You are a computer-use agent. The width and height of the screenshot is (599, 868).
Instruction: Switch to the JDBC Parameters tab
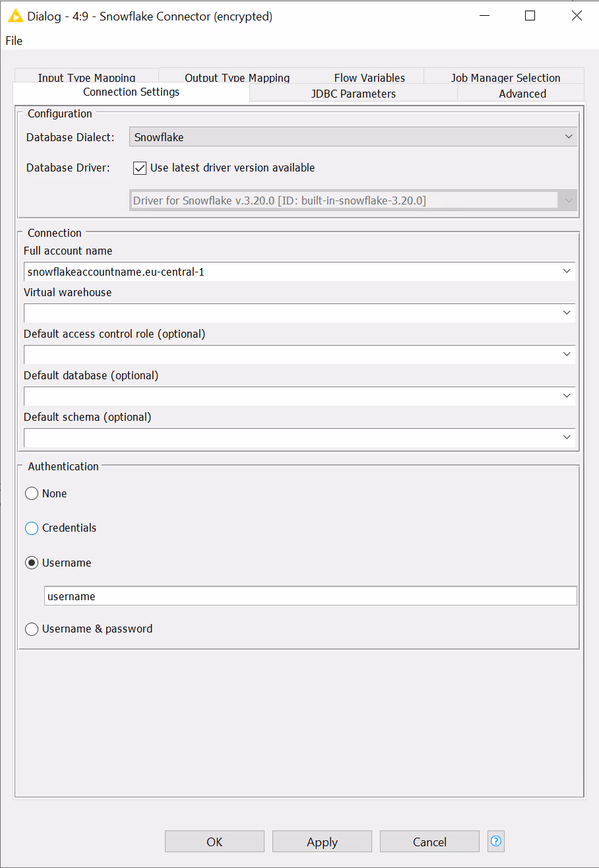coord(353,94)
